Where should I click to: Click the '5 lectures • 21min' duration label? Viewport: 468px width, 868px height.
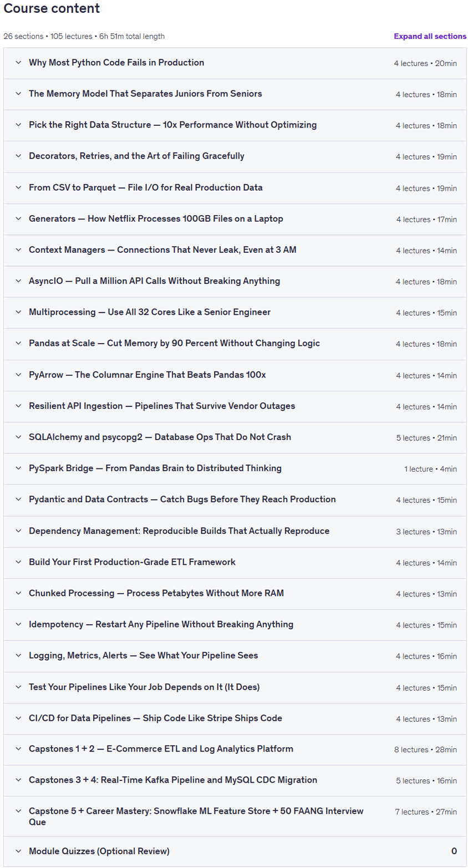point(426,438)
